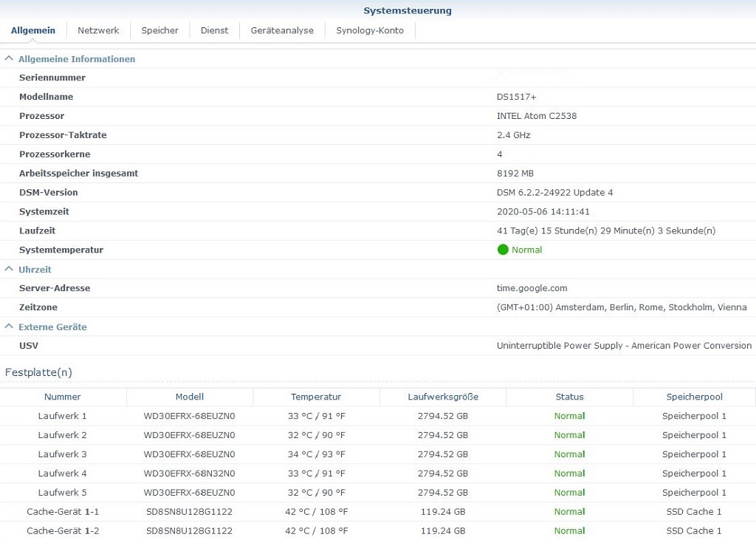
Task: Click the Prozessorkerne value 4
Action: pyautogui.click(x=500, y=154)
